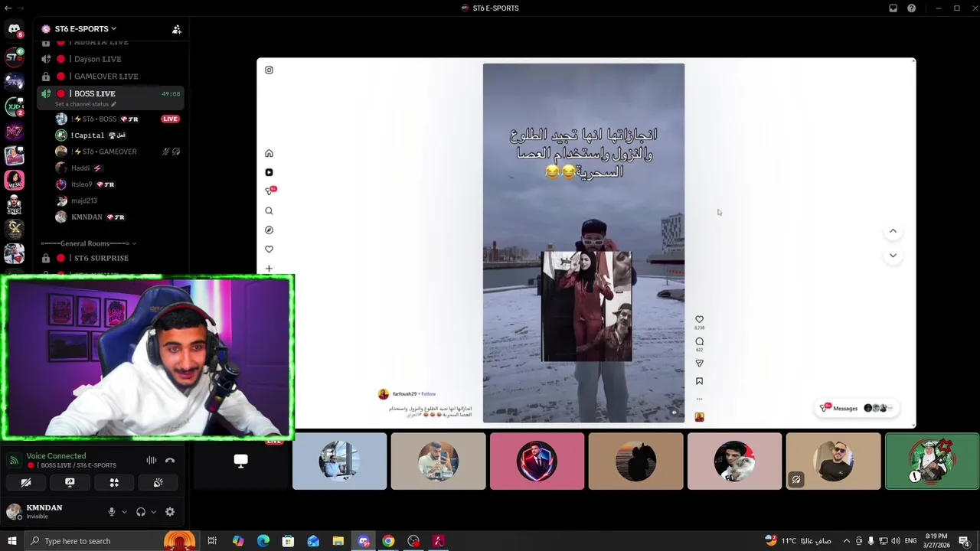Screen dimensions: 980x551
Task: Click Set a channel status
Action: tap(85, 104)
